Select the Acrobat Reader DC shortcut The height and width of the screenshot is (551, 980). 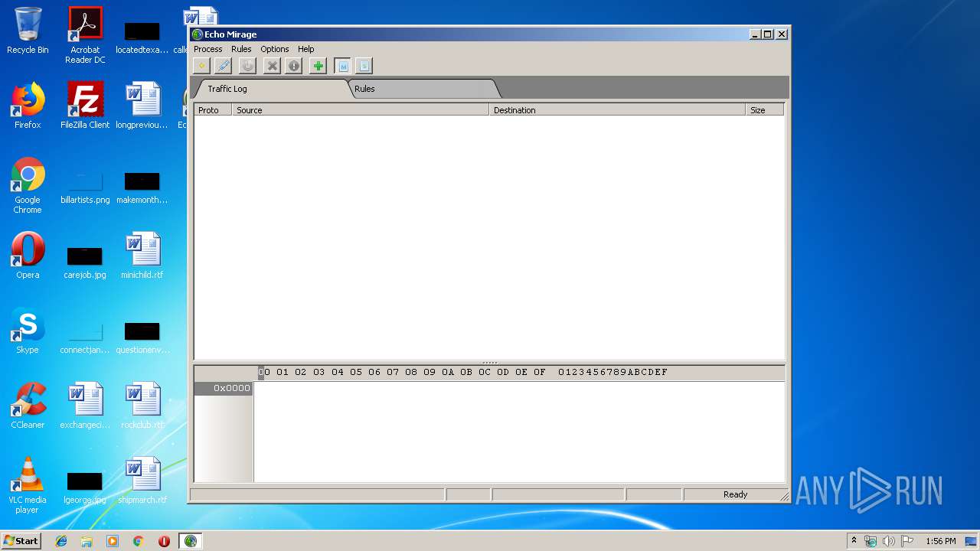(x=85, y=35)
